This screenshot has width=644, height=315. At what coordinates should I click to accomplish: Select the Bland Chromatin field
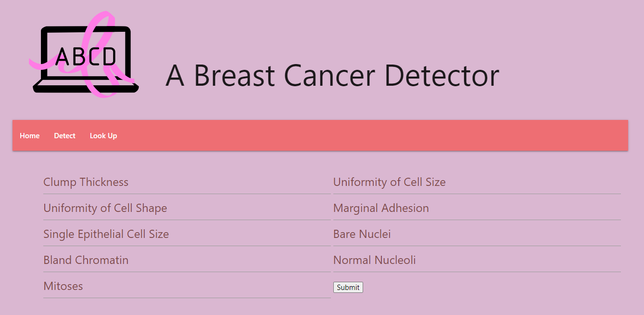(x=187, y=261)
